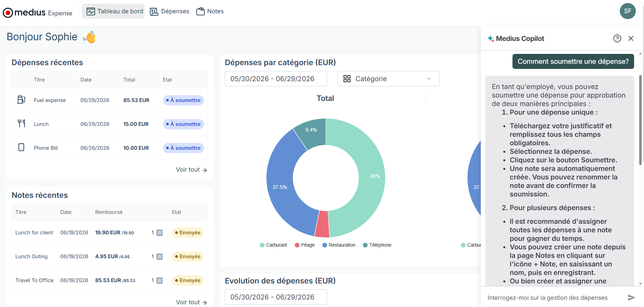Screen dimensions: 644x307
Task: Toggle Restauration legend swatch
Action: (x=325, y=245)
